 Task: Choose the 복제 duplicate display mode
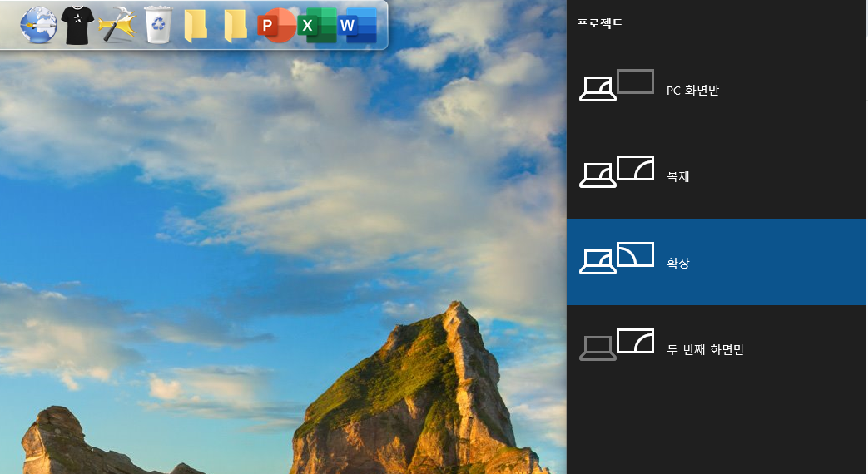[717, 176]
